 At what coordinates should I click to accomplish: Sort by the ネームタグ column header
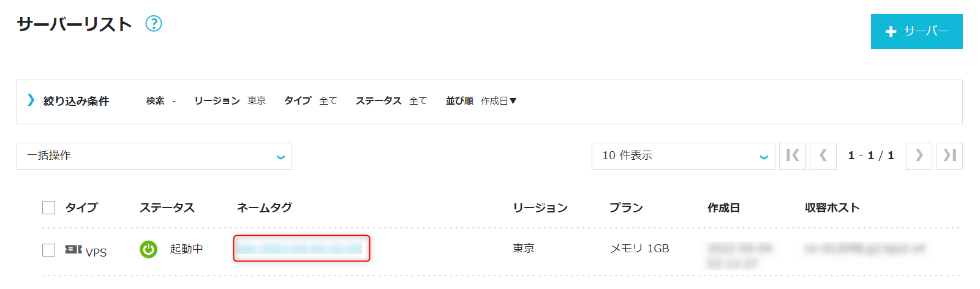tap(264, 208)
